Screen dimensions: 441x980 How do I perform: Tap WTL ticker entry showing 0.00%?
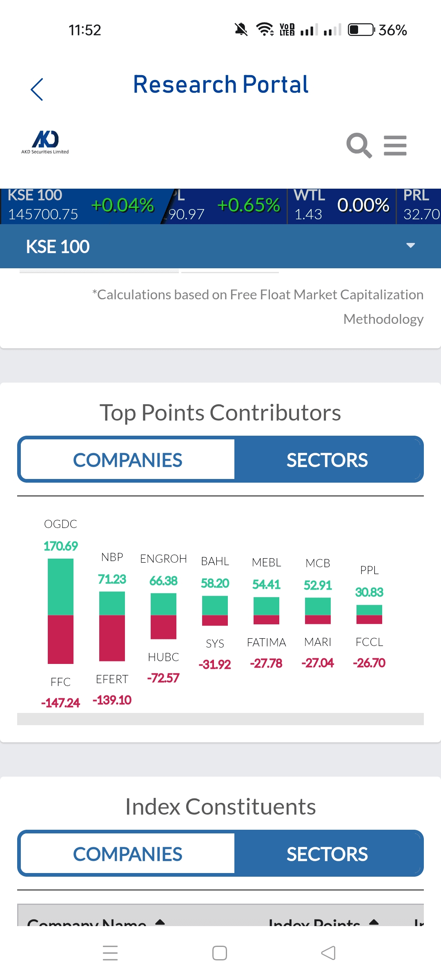[341, 206]
